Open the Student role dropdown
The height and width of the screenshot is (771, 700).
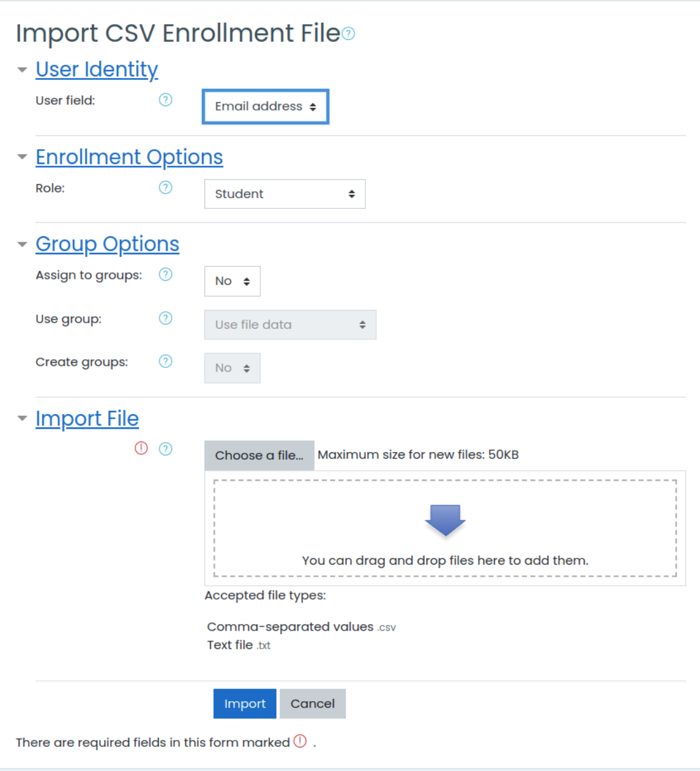pos(285,194)
